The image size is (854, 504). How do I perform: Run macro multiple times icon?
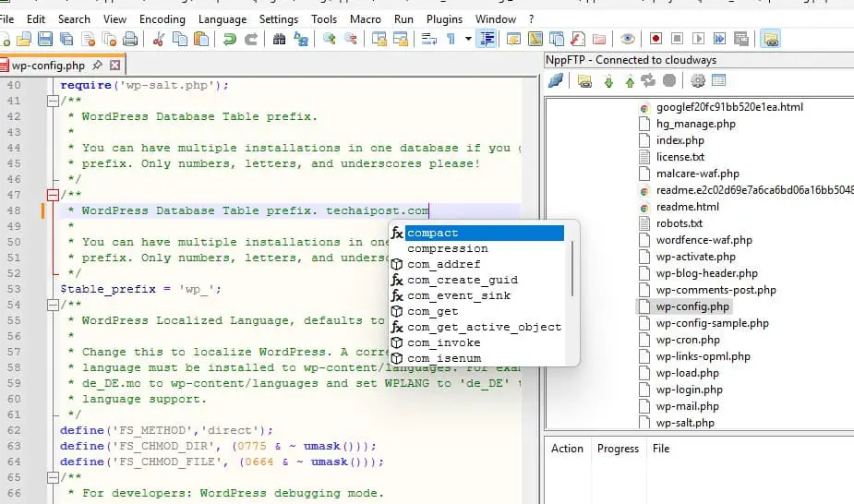tap(719, 39)
